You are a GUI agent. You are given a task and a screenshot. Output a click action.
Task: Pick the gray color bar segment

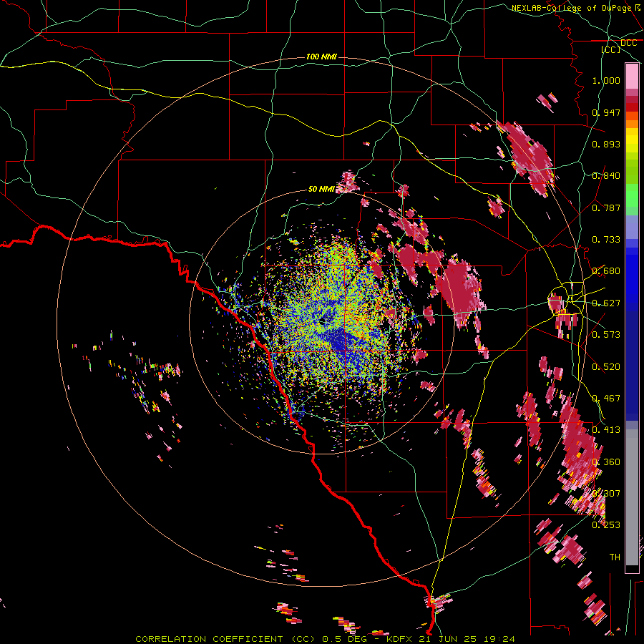[x=632, y=497]
